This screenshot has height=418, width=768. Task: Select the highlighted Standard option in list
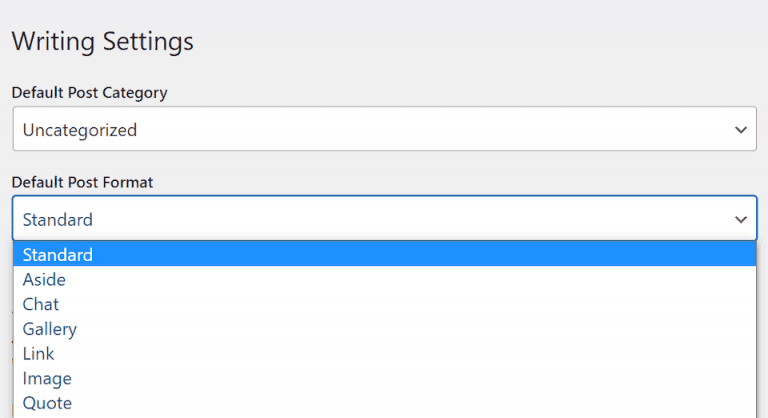point(58,255)
